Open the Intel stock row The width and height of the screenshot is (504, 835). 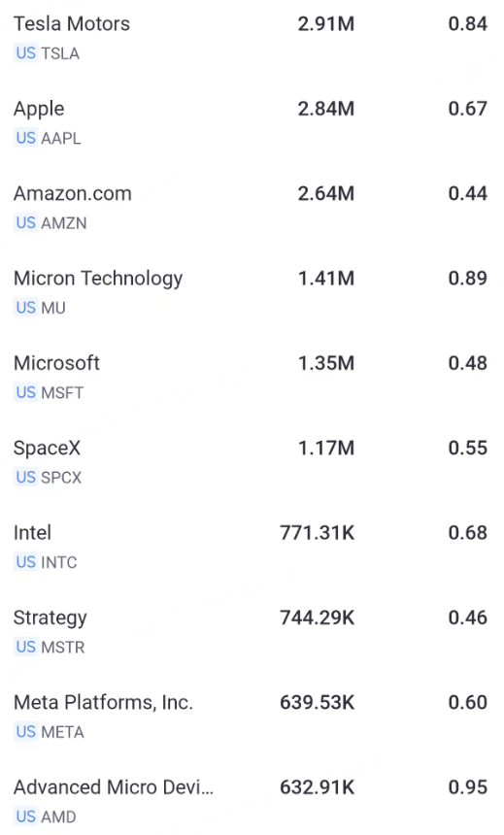252,547
